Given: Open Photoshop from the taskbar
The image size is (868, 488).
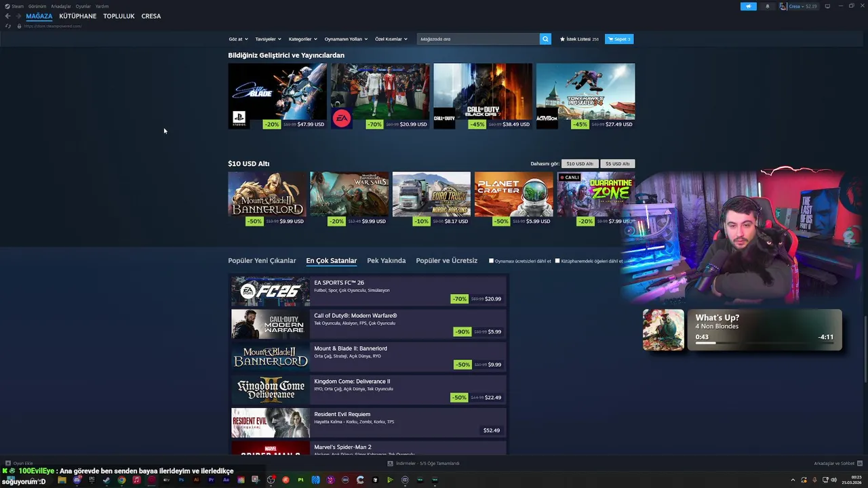Looking at the screenshot, I should point(181,480).
